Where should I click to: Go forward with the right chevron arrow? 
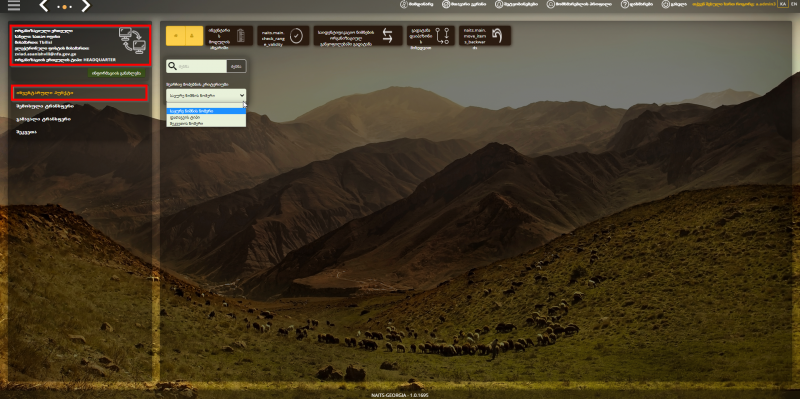click(x=85, y=6)
